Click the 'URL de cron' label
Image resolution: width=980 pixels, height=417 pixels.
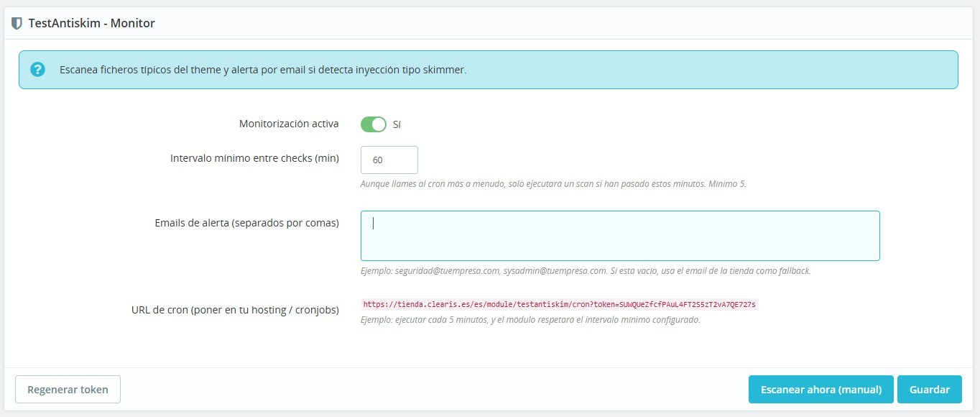(235, 310)
